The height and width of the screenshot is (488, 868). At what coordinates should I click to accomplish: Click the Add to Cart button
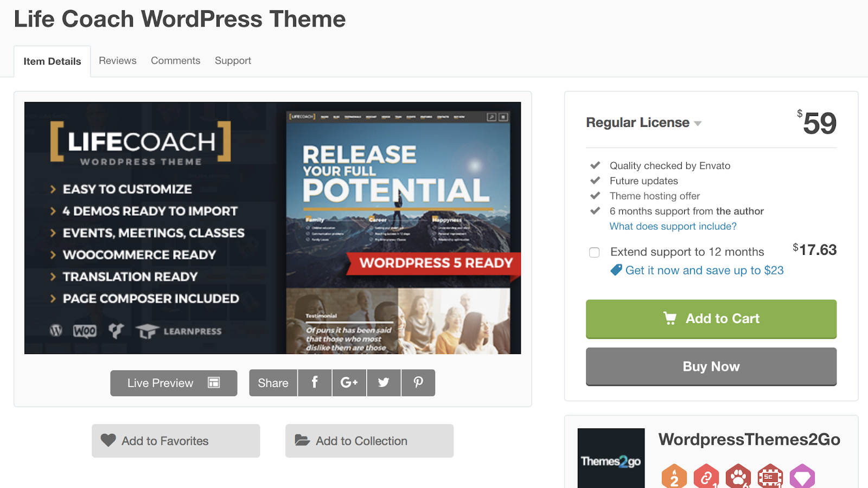pos(711,319)
